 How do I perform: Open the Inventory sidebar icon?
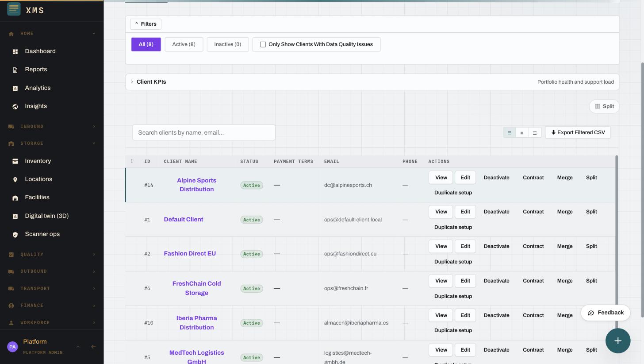point(15,161)
